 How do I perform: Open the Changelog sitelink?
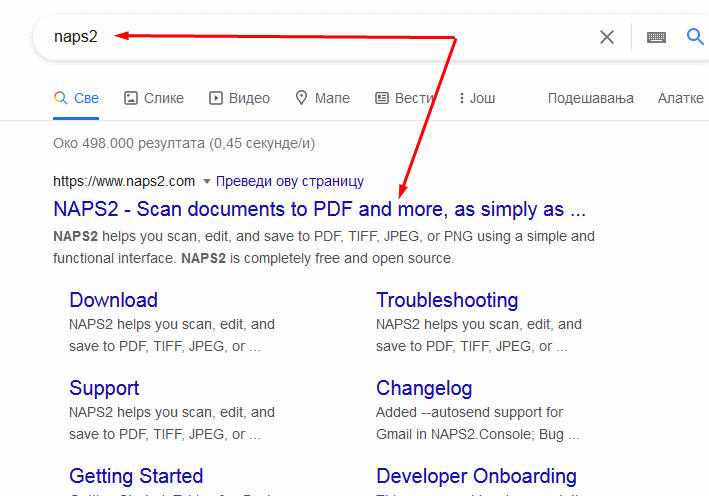coord(424,388)
